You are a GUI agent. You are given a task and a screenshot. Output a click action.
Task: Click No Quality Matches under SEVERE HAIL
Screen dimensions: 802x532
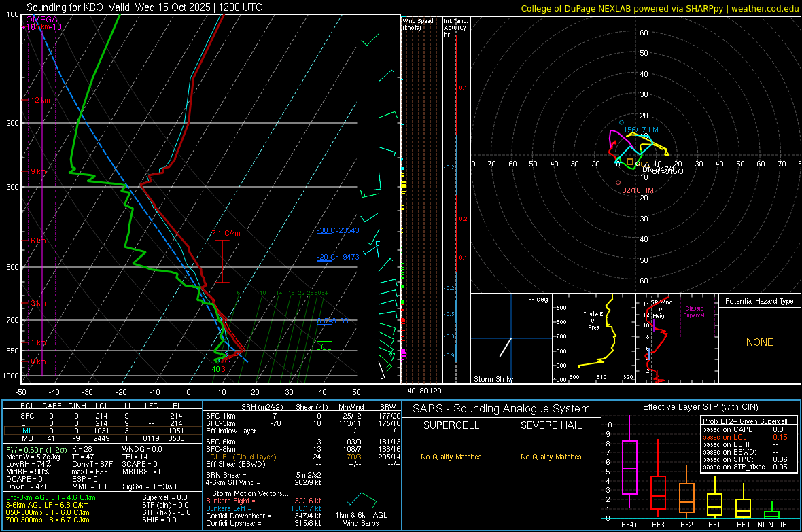(551, 457)
